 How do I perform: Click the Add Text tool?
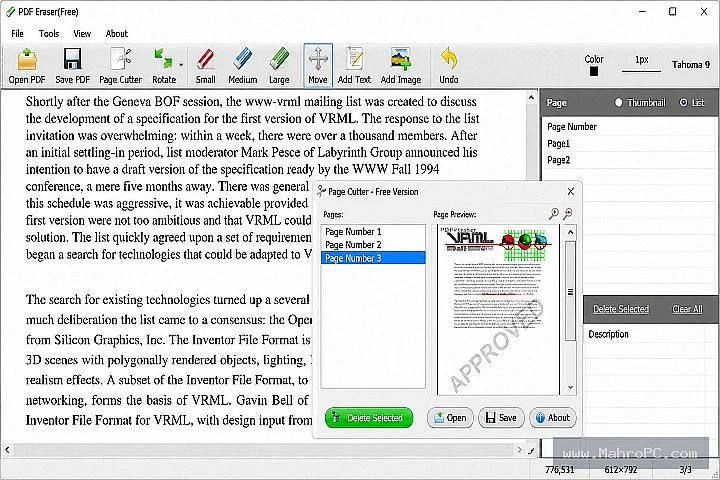[x=354, y=66]
